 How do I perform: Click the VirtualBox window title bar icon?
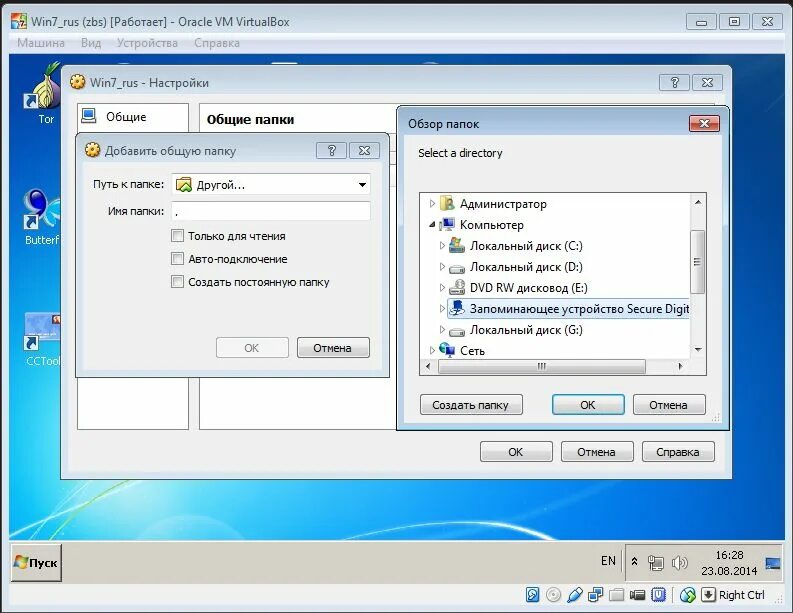(19, 21)
